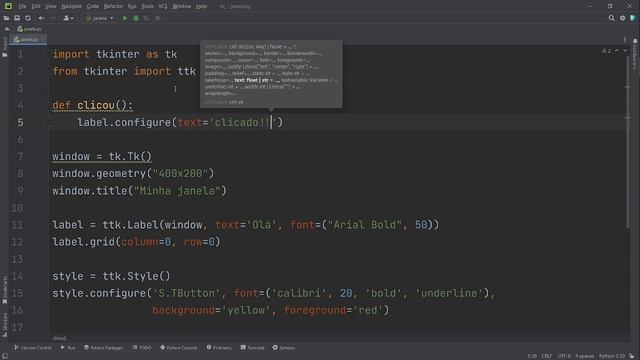640x360 pixels.
Task: Click line number 5 in the gutter
Action: pyautogui.click(x=20, y=122)
